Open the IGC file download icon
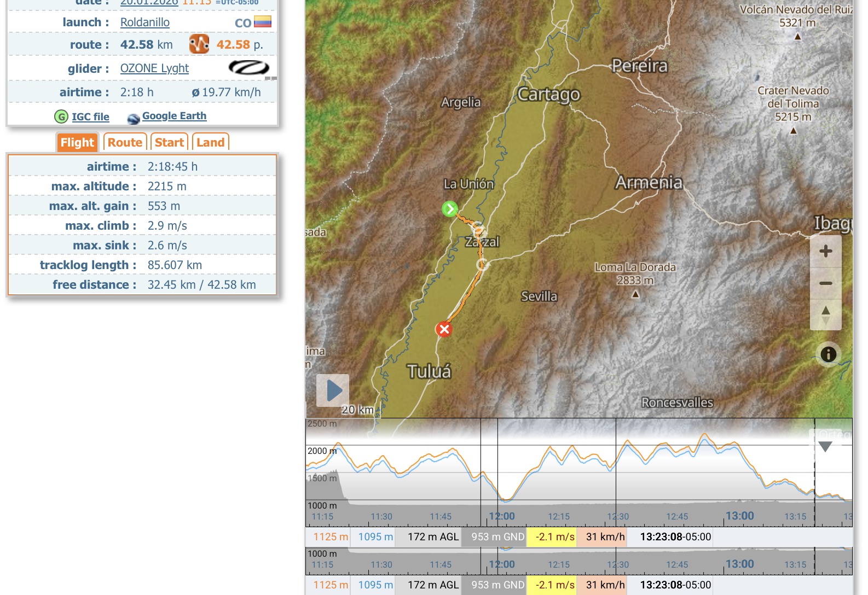The height and width of the screenshot is (595, 868). pyautogui.click(x=61, y=116)
